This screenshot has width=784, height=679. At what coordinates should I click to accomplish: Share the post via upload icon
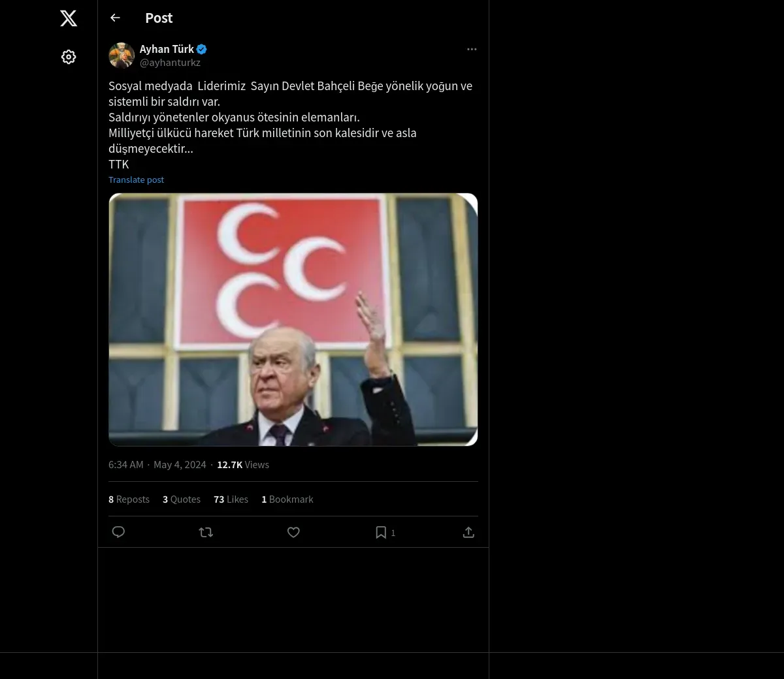(468, 532)
